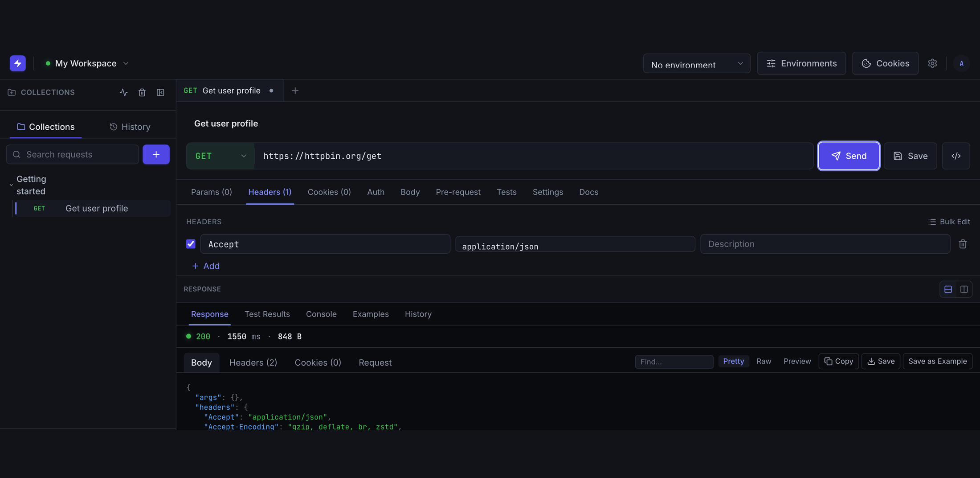The height and width of the screenshot is (478, 980).
Task: Open the code snippet generator icon
Action: [x=956, y=156]
